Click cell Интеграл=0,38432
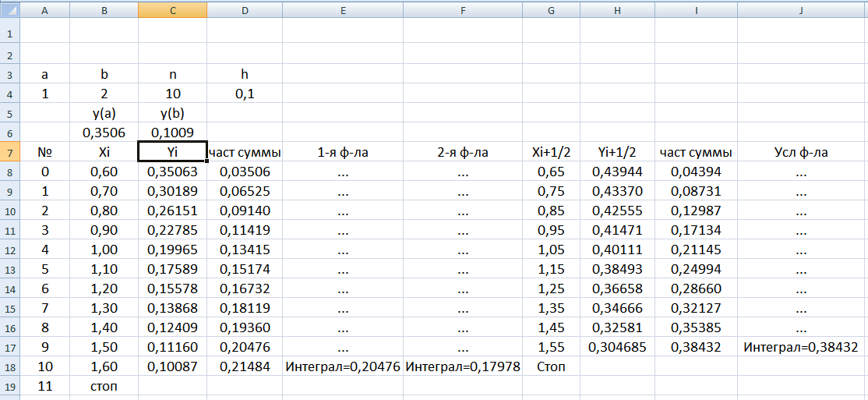868x400 pixels. click(800, 348)
